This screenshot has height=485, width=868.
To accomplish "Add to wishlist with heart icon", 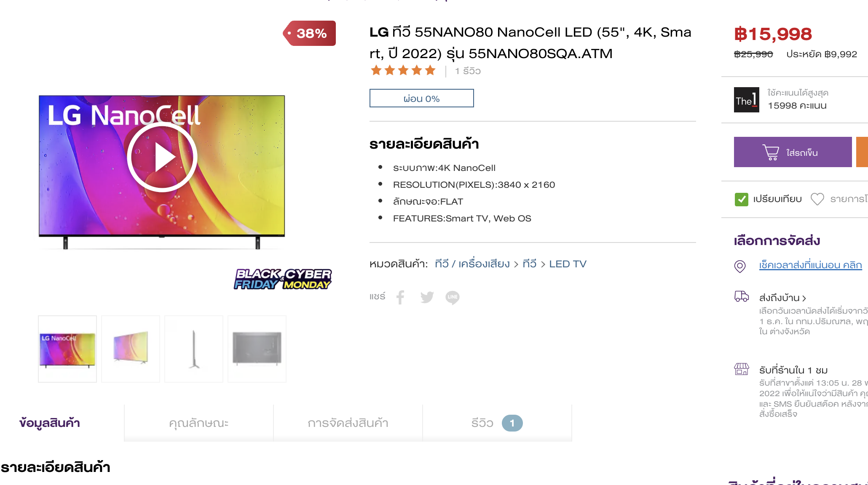I will (817, 199).
